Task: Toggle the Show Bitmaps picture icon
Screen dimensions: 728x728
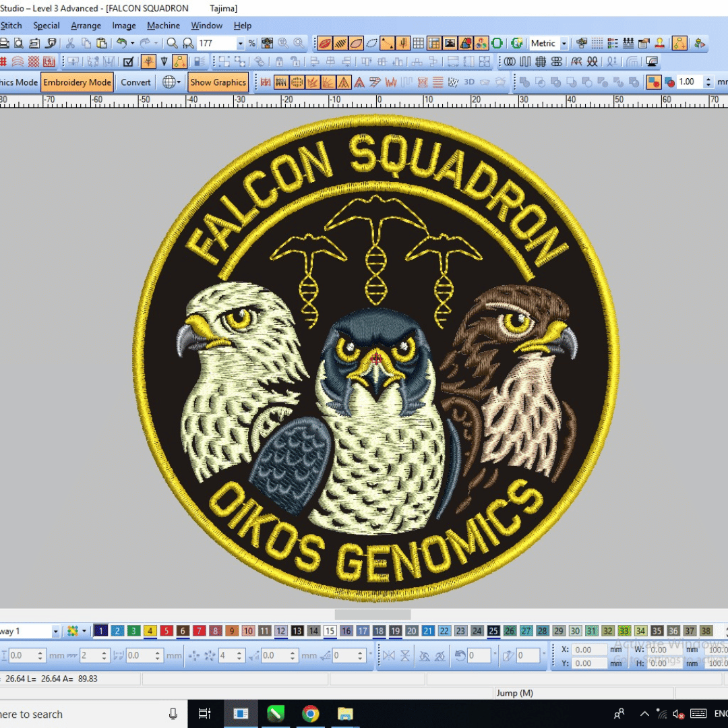Action: point(450,43)
